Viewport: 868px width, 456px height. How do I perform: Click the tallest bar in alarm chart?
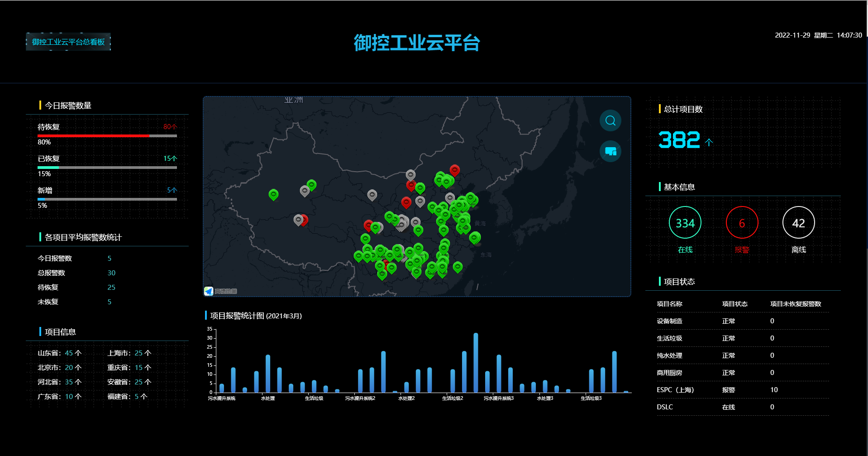(x=476, y=362)
